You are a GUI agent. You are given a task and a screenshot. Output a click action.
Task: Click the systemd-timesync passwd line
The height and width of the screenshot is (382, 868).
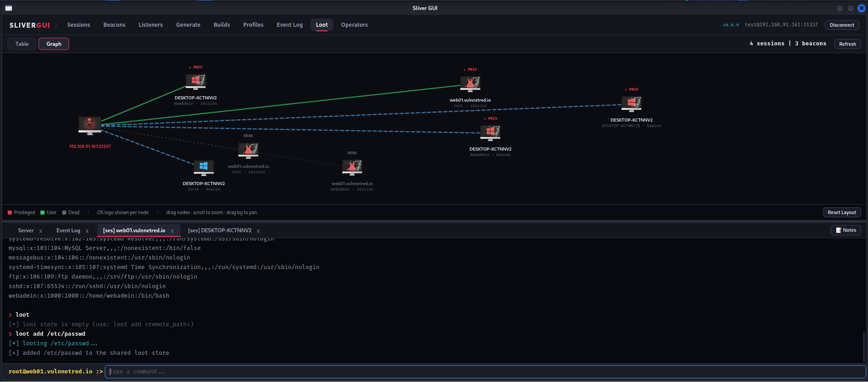(164, 267)
